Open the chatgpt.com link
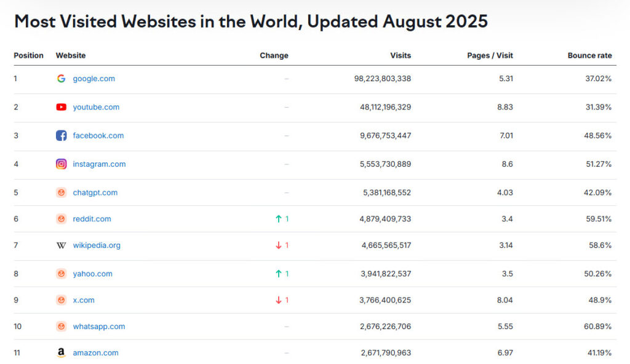 point(95,192)
